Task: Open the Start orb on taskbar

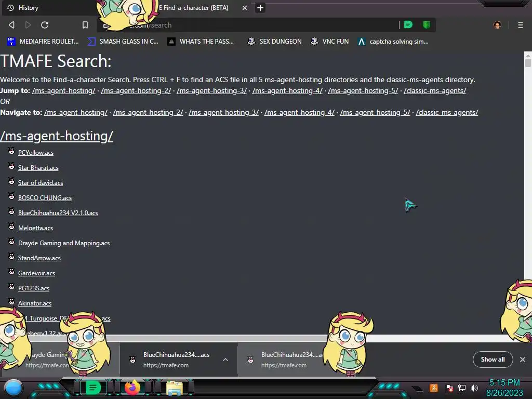Action: tap(14, 388)
